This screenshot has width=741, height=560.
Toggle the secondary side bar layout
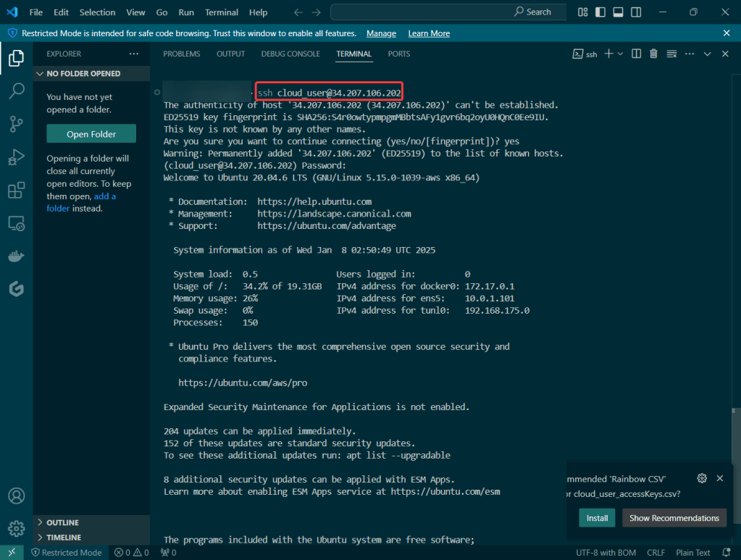coord(635,12)
